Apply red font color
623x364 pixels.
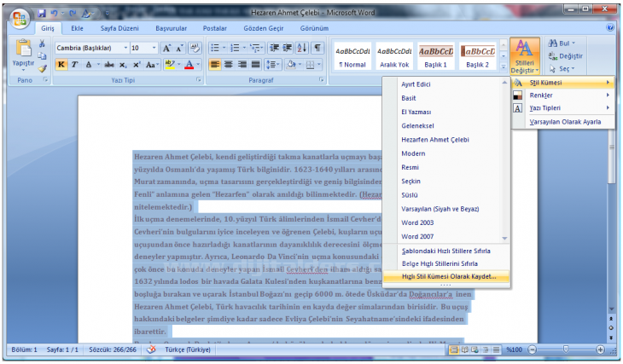[x=189, y=64]
